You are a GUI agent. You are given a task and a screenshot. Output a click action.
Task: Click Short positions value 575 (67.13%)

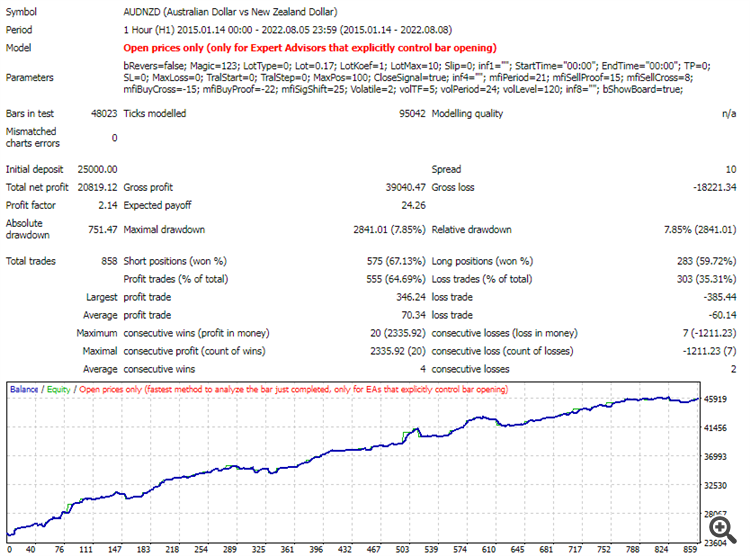click(x=396, y=261)
